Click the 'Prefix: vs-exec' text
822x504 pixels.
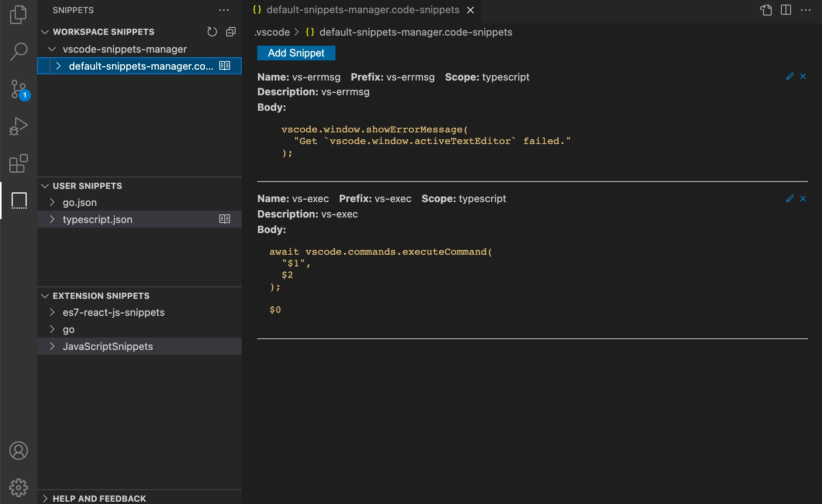pos(375,199)
